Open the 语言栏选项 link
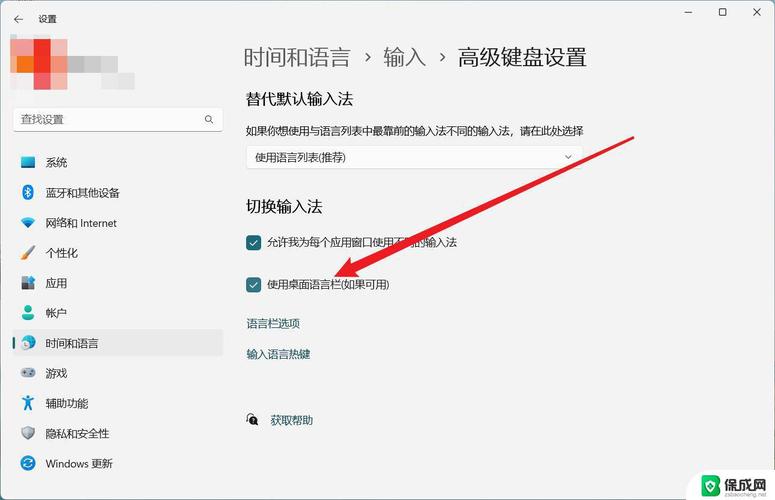The width and height of the screenshot is (775, 500). point(273,324)
